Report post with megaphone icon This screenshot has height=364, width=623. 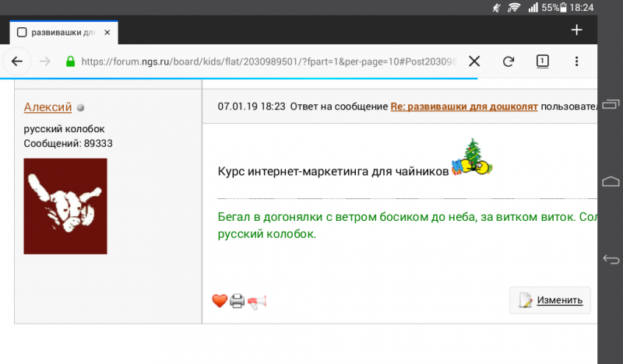(257, 302)
